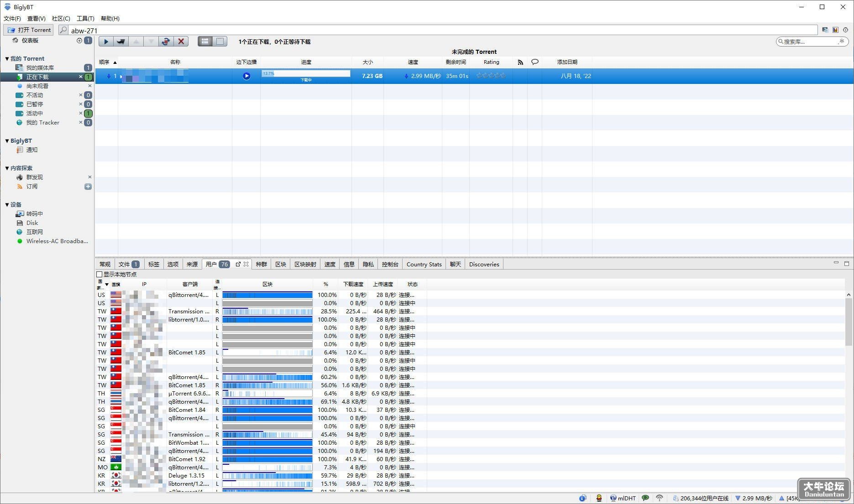Click the recheck/refresh arrows toolbar icon
Viewport: 854px width, 504px height.
click(x=166, y=42)
